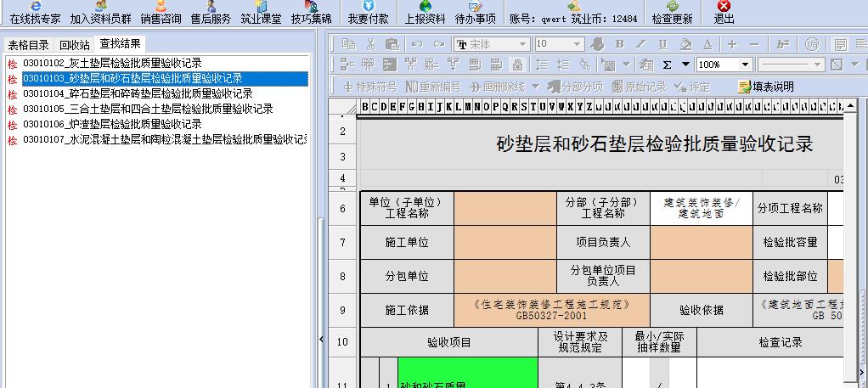The height and width of the screenshot is (388, 868).
Task: Expand the font size 10 dropdown
Action: (x=577, y=44)
